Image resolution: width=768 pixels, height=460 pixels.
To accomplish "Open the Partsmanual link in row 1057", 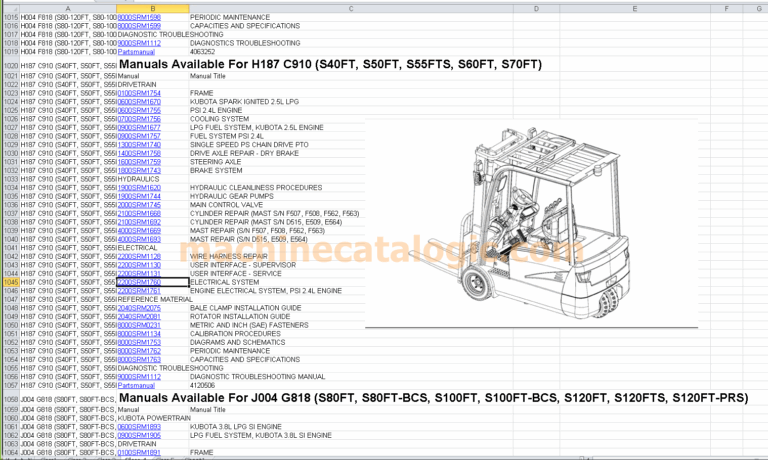I will 136,385.
